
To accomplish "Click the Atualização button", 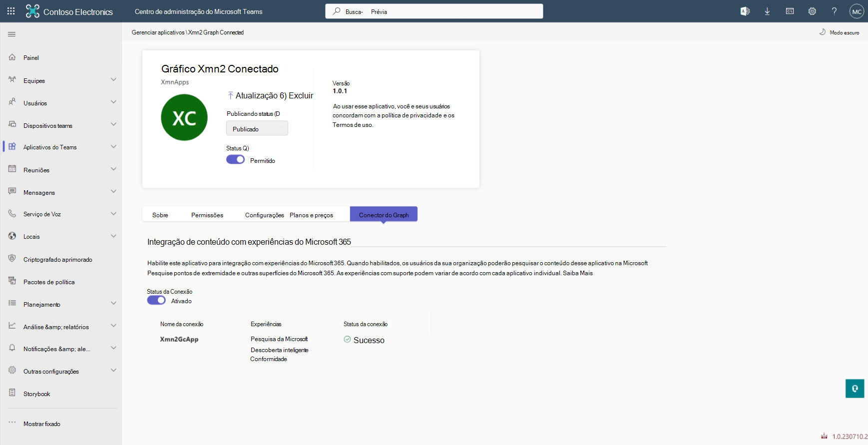I will tap(253, 95).
